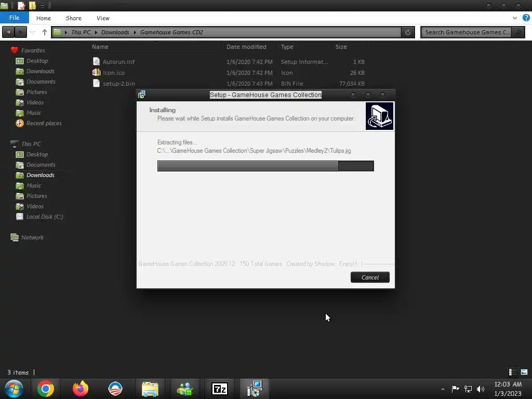
Task: Launch Firefox from the taskbar
Action: coord(81,389)
